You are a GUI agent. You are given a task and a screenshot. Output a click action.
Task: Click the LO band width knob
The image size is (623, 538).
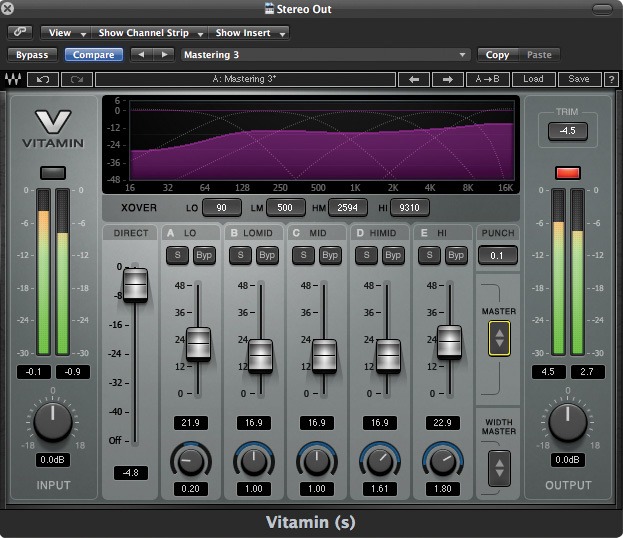point(191,461)
